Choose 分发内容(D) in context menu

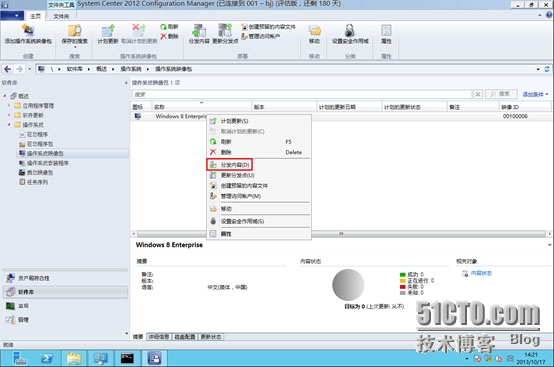point(259,165)
